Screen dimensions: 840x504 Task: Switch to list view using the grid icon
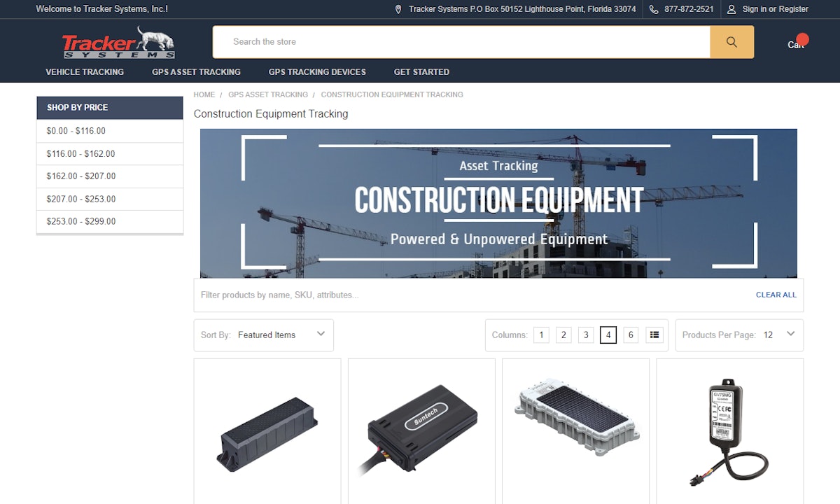pos(654,335)
